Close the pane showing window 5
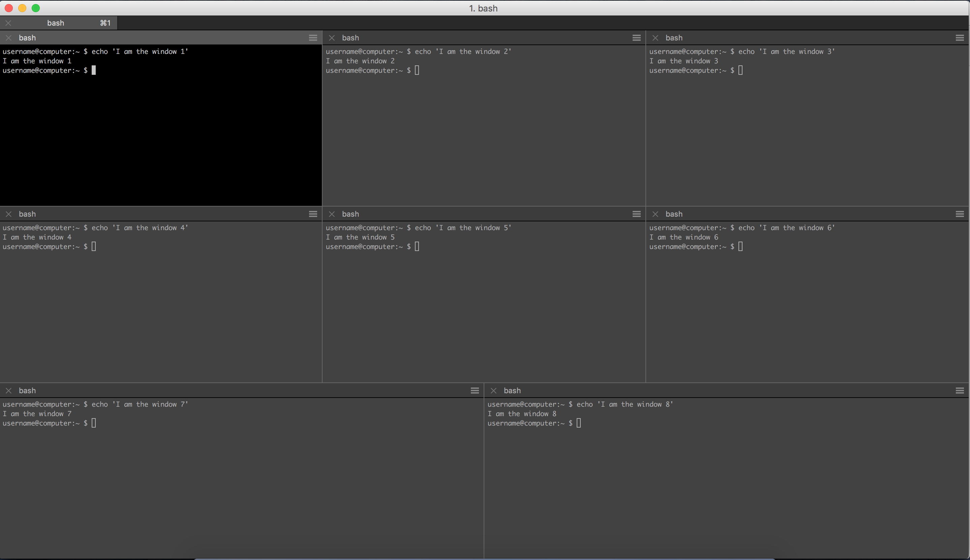 tap(332, 214)
